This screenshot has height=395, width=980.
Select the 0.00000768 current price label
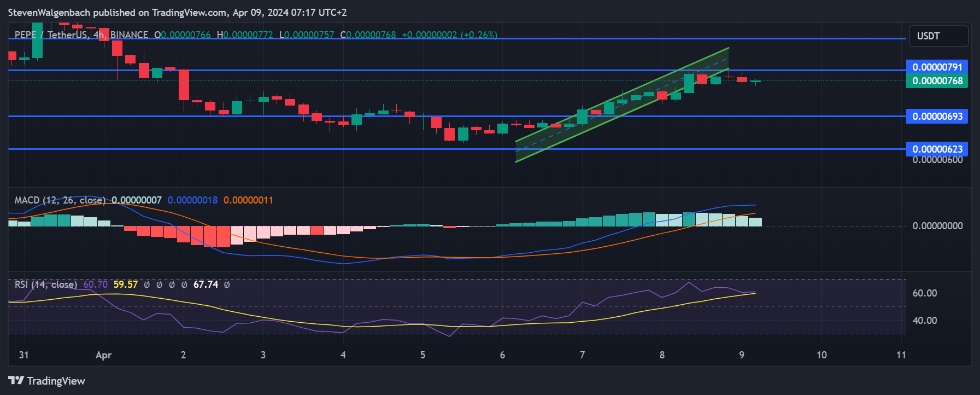[937, 81]
